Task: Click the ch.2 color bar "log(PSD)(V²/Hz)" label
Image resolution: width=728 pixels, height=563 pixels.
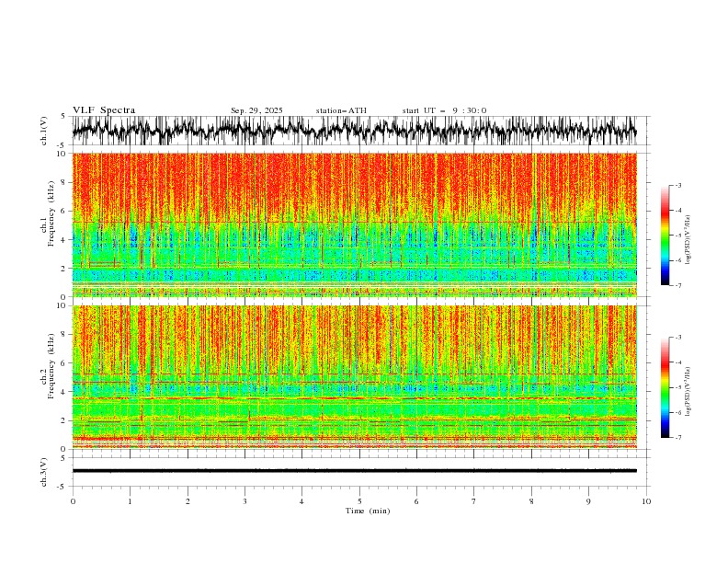Action: click(x=688, y=392)
